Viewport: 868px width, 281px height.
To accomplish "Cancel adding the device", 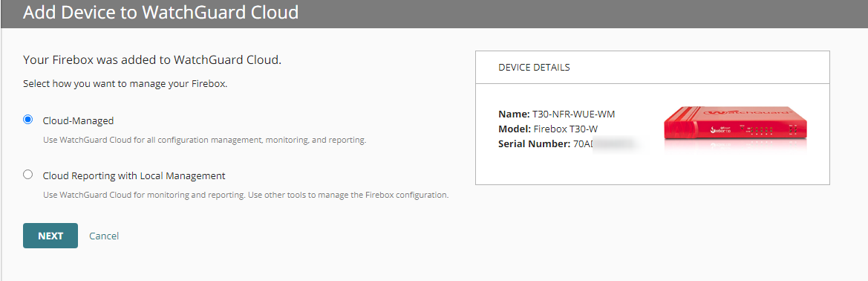I will tap(104, 236).
